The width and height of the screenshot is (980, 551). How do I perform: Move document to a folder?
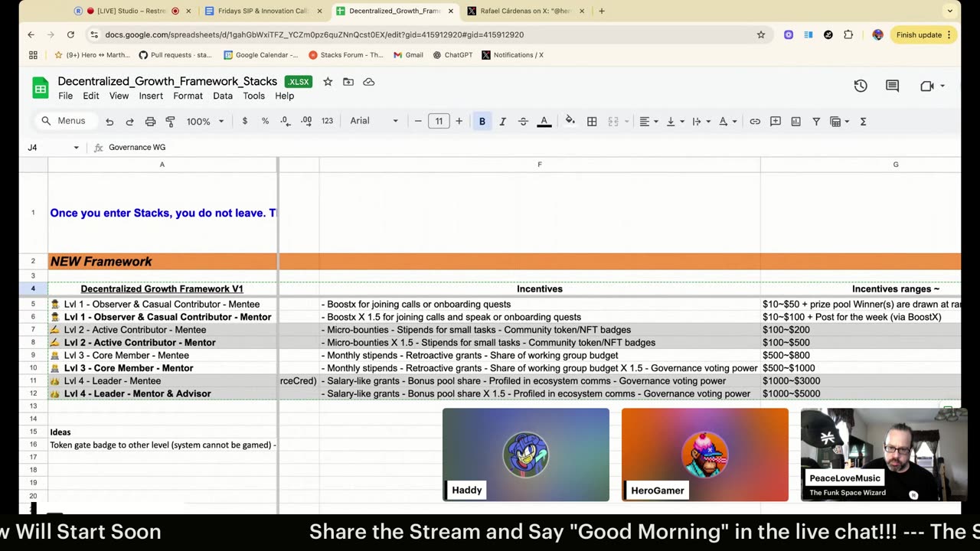(x=348, y=82)
